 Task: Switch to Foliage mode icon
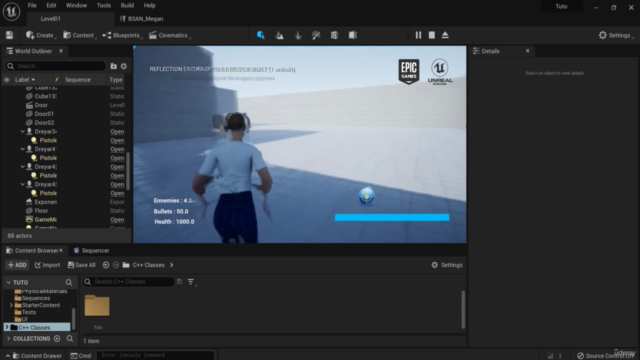point(298,35)
